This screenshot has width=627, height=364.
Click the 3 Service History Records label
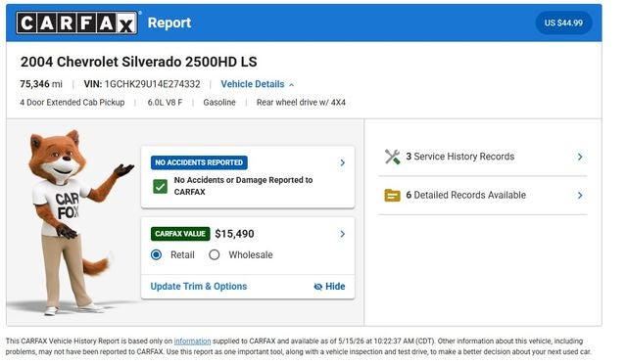(x=460, y=157)
